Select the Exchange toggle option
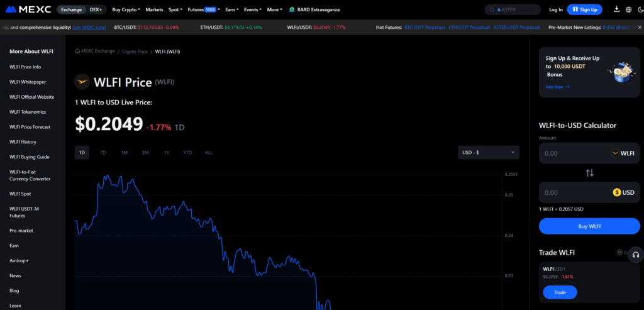644x310 pixels. point(71,9)
